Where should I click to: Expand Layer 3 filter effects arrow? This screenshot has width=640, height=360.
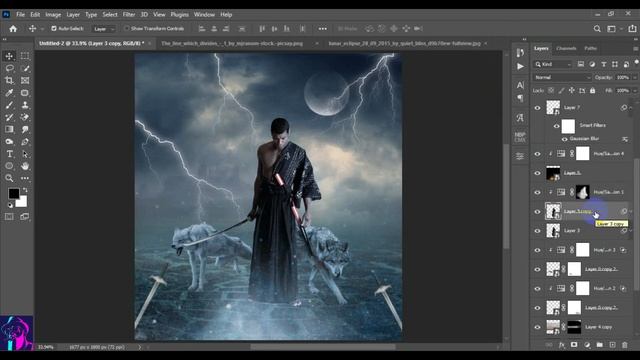point(631,231)
